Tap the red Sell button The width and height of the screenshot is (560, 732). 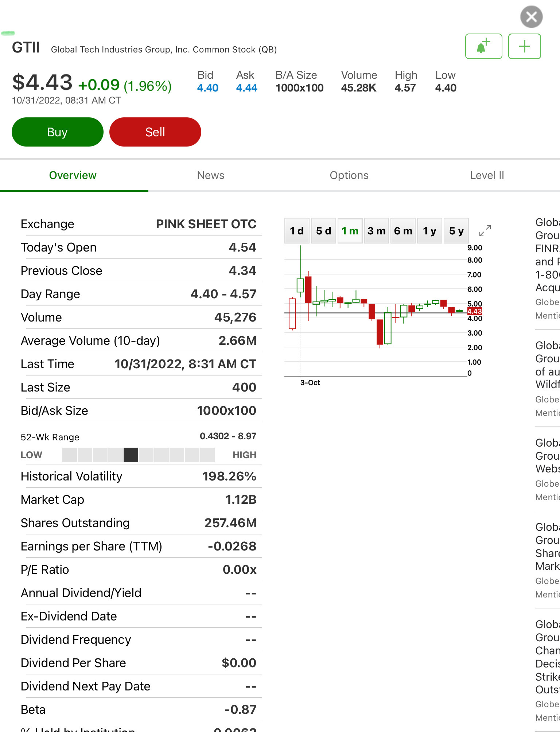pyautogui.click(x=155, y=132)
